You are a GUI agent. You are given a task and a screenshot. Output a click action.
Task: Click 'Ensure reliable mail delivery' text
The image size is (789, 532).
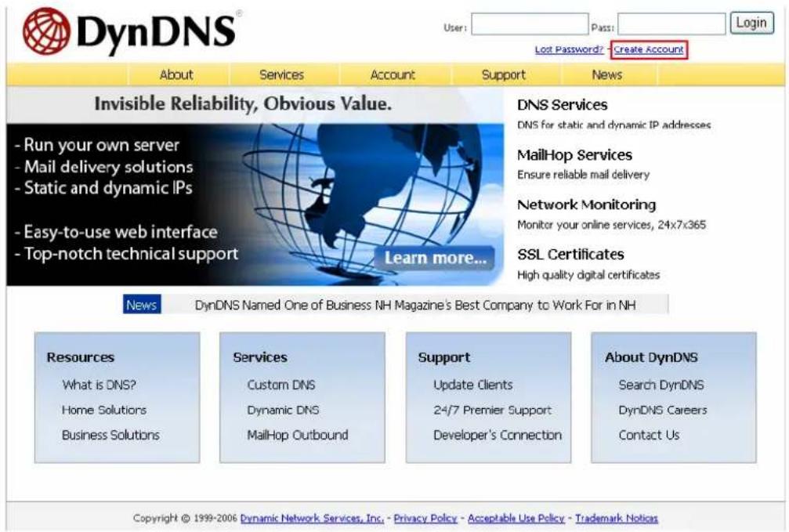[x=583, y=175]
